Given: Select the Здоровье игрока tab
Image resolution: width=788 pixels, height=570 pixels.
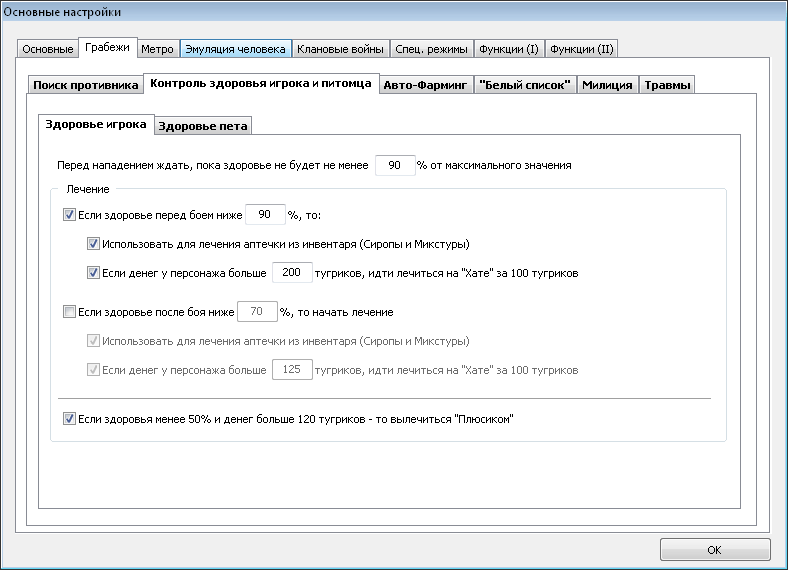Looking at the screenshot, I should tap(96, 124).
